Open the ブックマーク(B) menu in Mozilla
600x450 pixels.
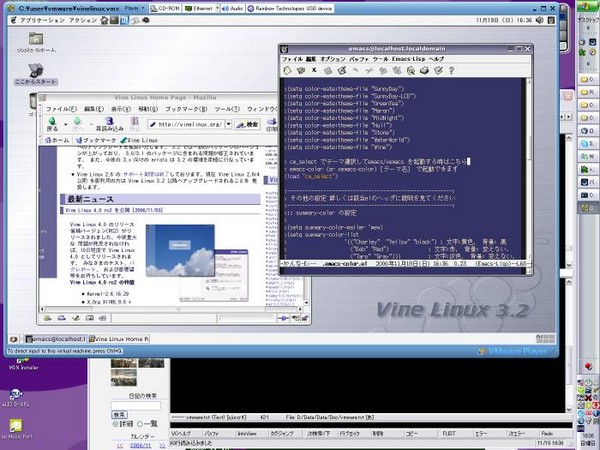(x=186, y=109)
